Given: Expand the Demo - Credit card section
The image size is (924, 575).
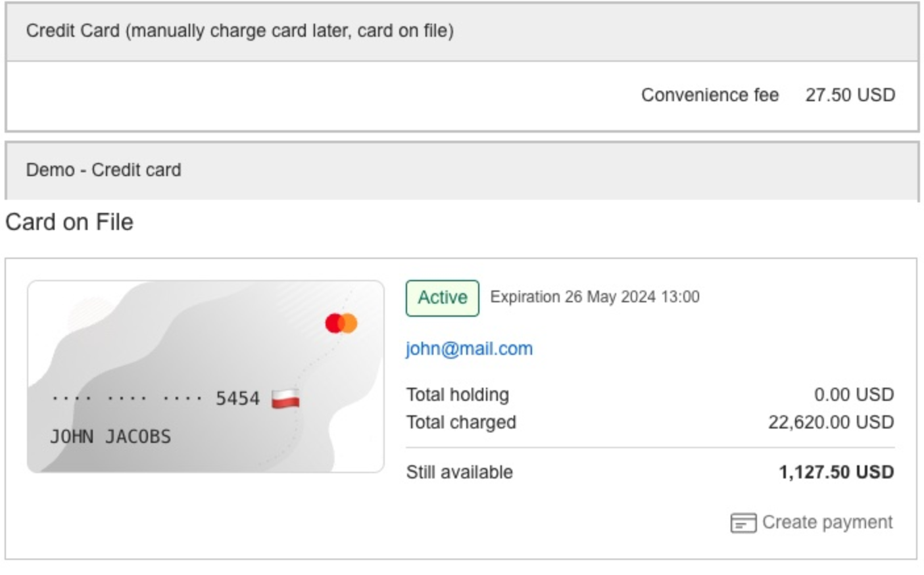Looking at the screenshot, I should (x=103, y=170).
